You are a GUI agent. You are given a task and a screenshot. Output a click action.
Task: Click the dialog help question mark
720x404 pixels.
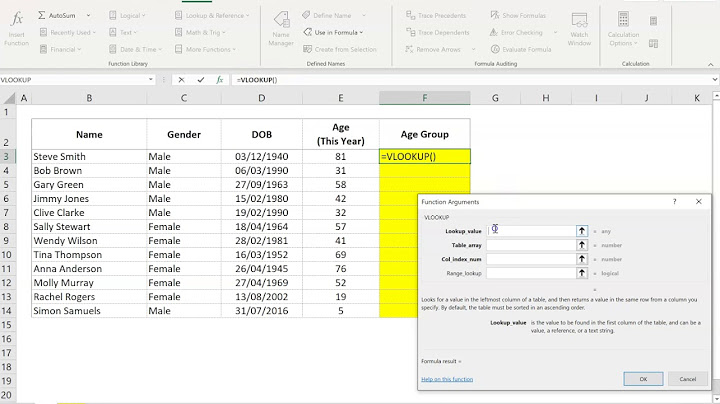(675, 202)
